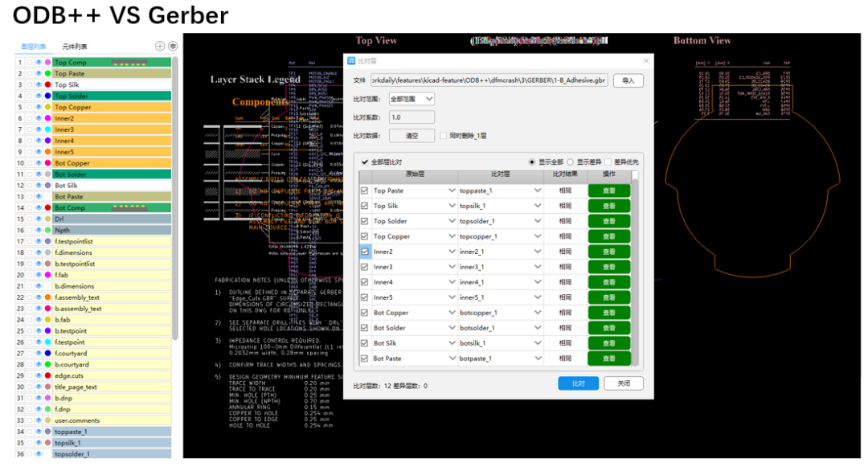Open the Top Paste original layer dropdown
868x467 pixels.
pyautogui.click(x=452, y=190)
